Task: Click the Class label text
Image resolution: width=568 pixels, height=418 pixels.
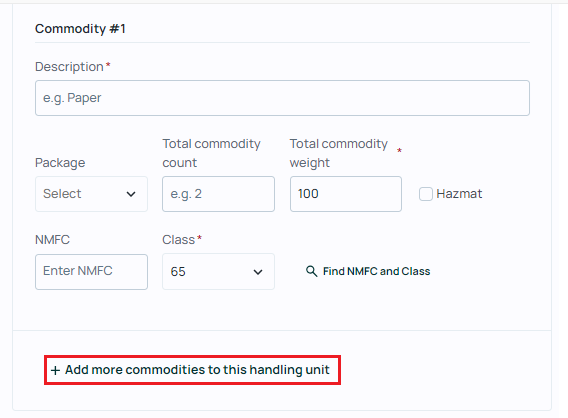Action: [179, 240]
